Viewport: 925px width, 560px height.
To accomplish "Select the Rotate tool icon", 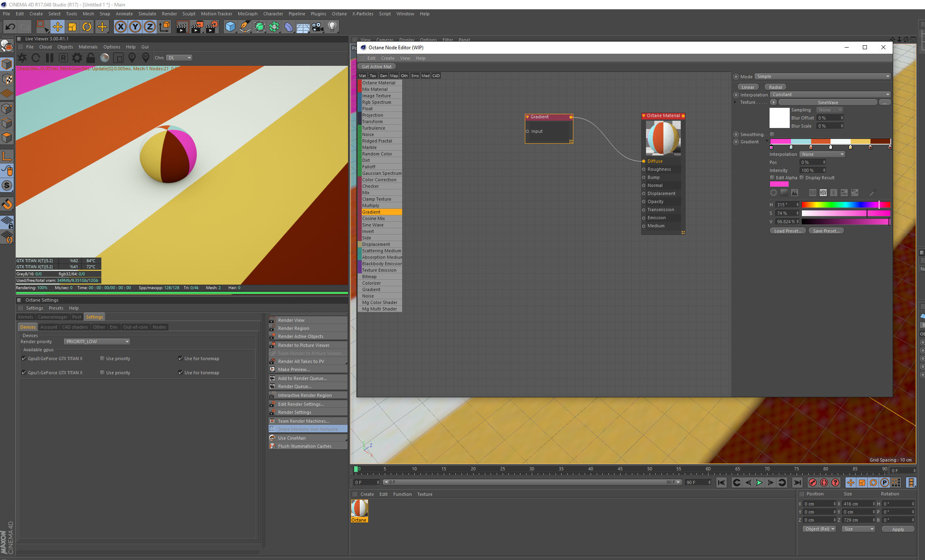I will pyautogui.click(x=87, y=27).
